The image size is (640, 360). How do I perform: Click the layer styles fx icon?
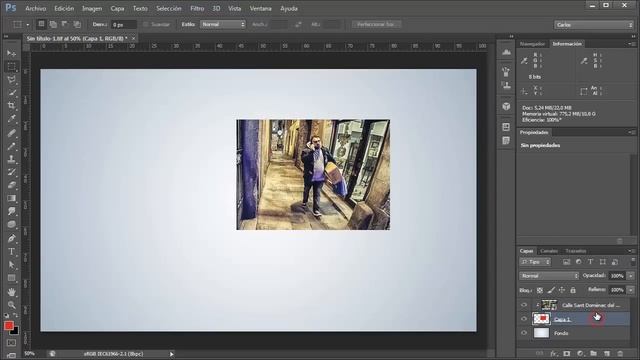click(553, 353)
